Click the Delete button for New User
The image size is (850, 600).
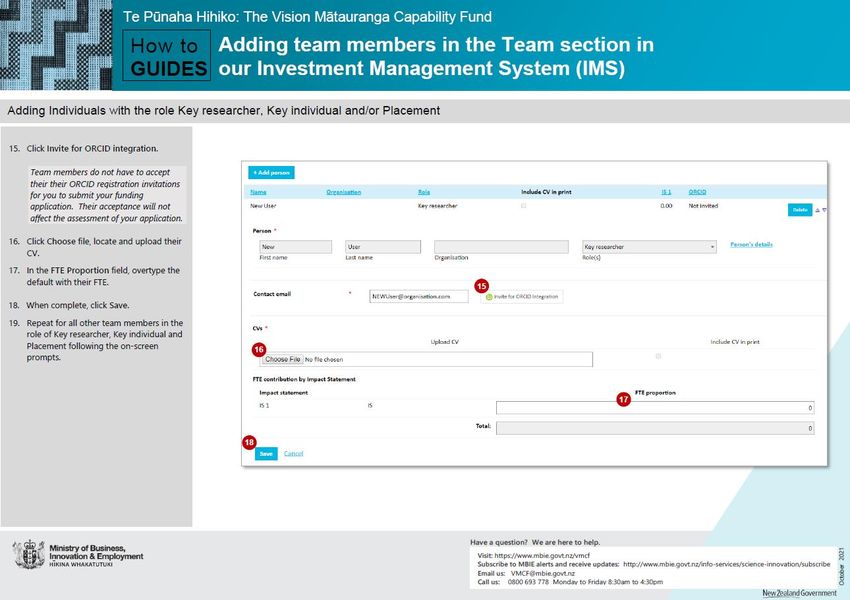(800, 210)
